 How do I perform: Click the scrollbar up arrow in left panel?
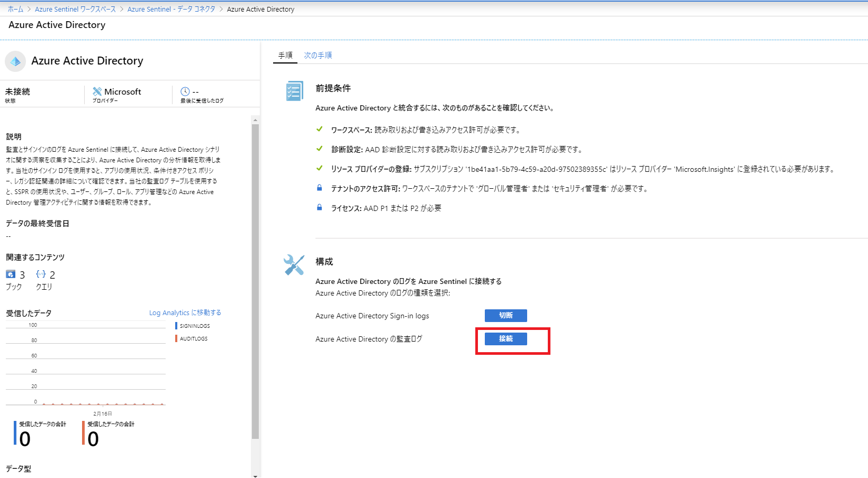[256, 120]
